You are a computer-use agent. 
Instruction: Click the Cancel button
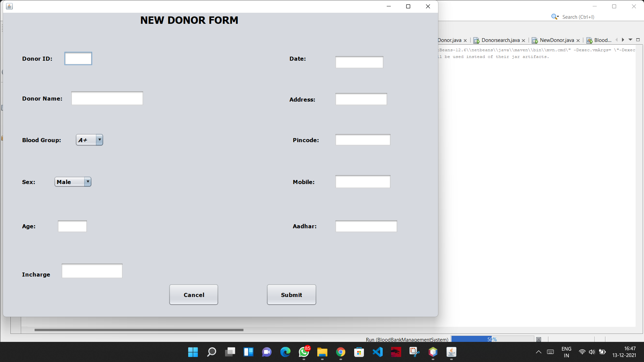tap(194, 295)
